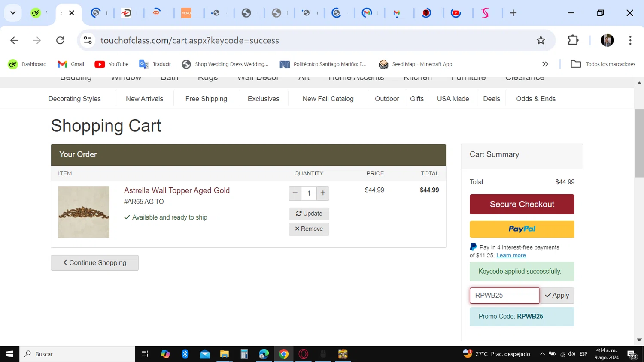This screenshot has width=644, height=362.
Task: Switch to Google Chrome in taskbar
Action: tap(284, 354)
